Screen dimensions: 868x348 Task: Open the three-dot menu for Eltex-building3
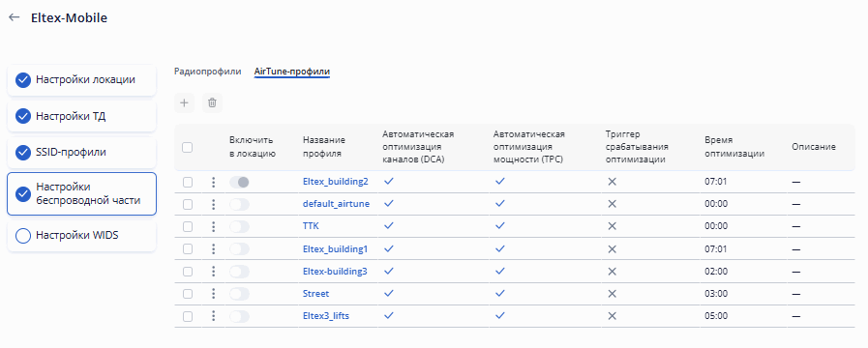213,272
